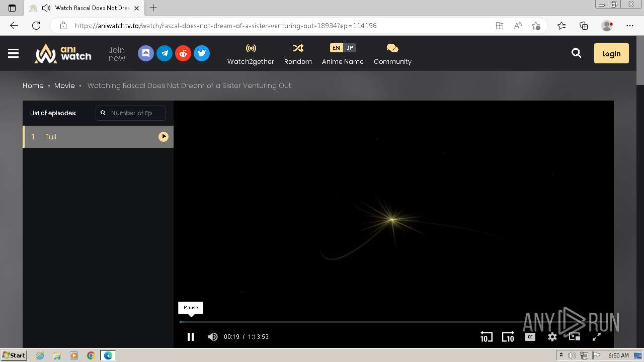
Task: Click the AniWatch logo
Action: (63, 53)
